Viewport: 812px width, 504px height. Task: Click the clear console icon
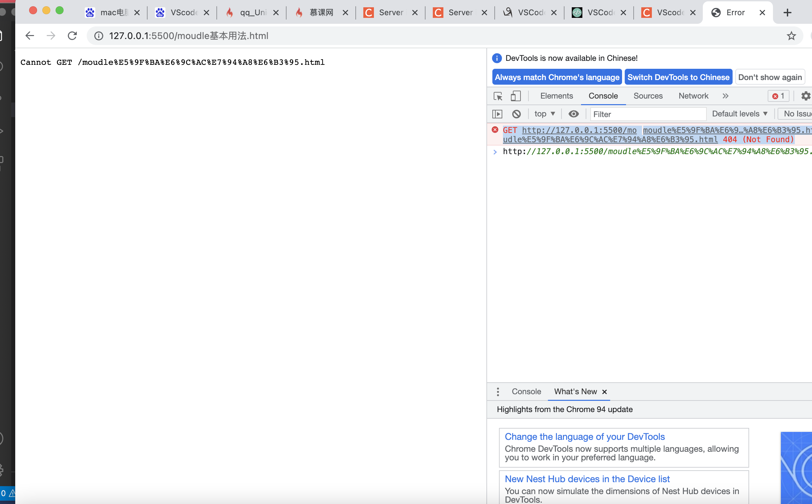[516, 114]
